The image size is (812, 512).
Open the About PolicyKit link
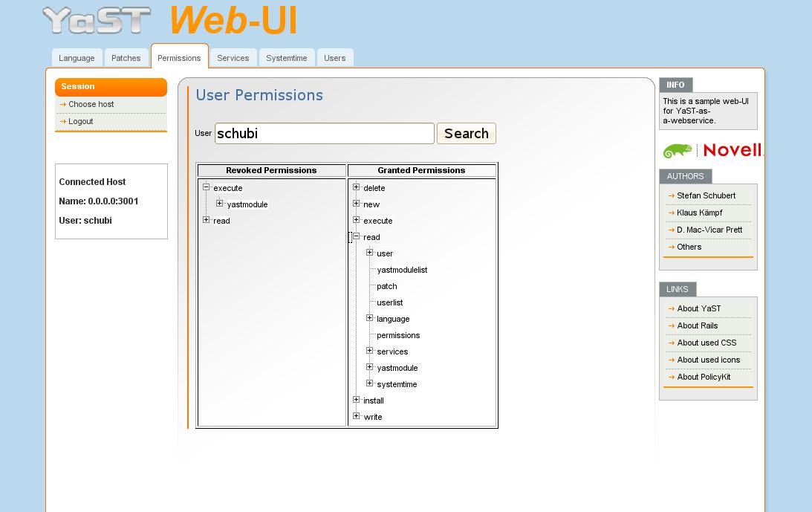(x=704, y=377)
